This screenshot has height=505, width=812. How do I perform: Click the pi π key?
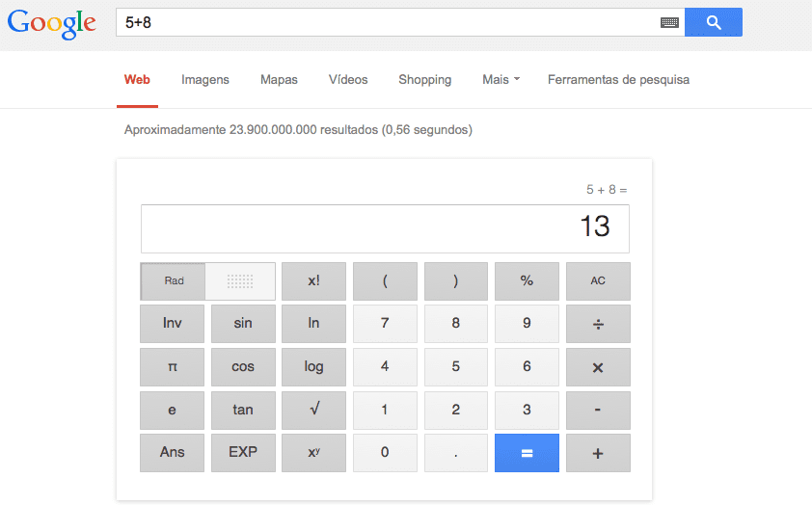coord(172,367)
